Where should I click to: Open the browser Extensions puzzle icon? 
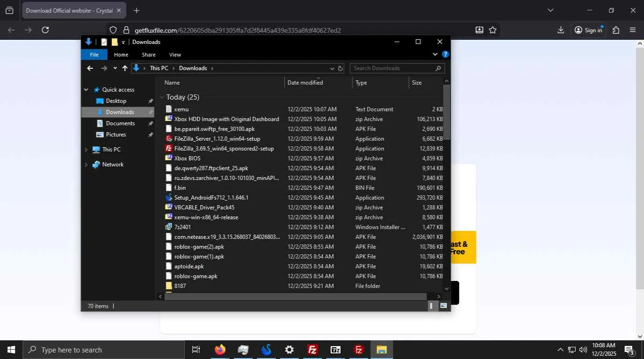[x=616, y=30]
